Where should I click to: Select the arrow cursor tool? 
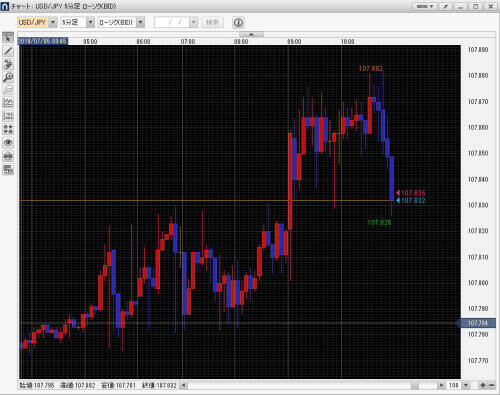(x=8, y=38)
